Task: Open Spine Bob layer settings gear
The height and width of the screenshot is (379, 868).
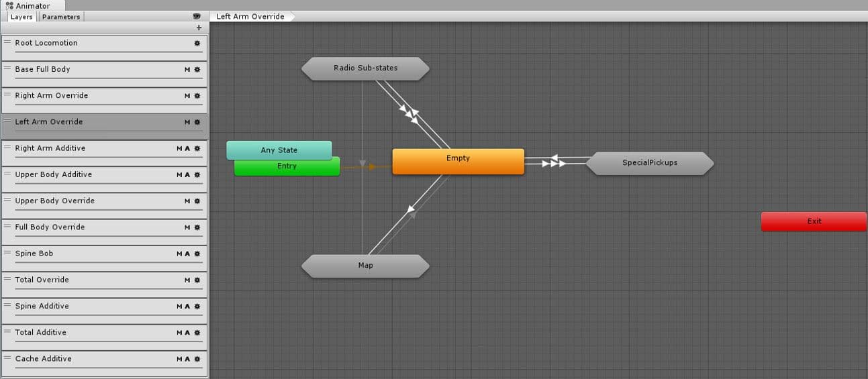Action: (197, 254)
